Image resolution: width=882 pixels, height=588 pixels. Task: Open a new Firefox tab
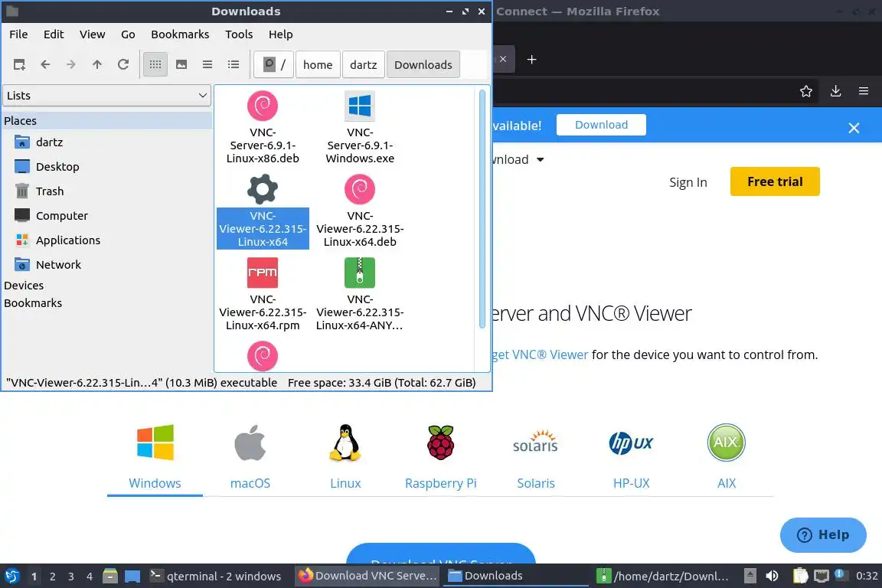(531, 60)
